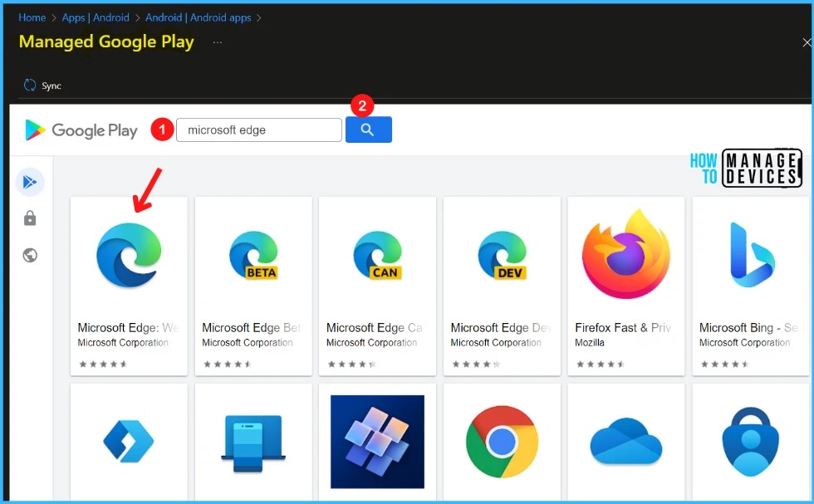
Task: Click the Sync label
Action: coord(51,86)
